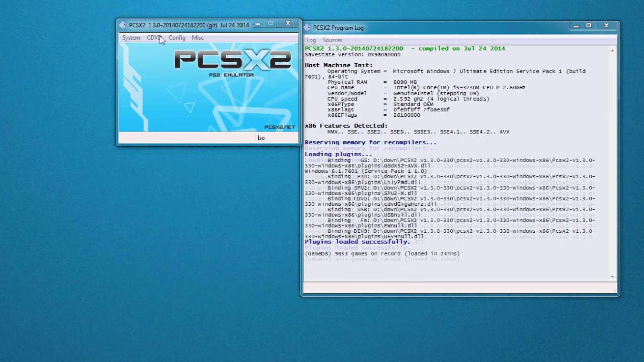Close the PCSX2 main window
The height and width of the screenshot is (362, 644).
tap(288, 23)
